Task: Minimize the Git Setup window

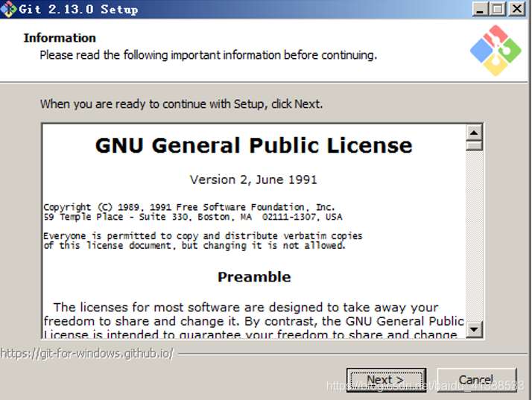Action: (x=480, y=9)
